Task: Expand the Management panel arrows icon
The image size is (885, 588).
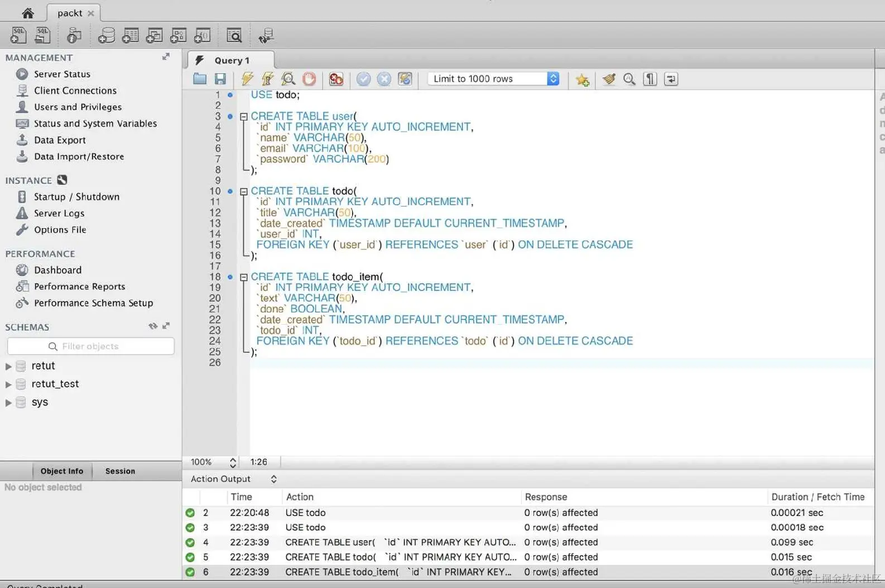Action: [x=166, y=57]
